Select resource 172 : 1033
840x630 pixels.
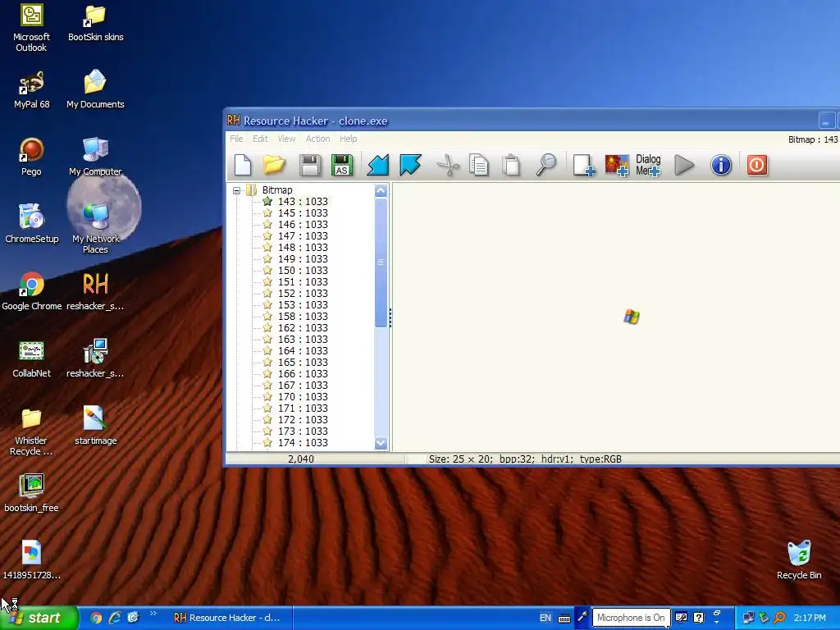pyautogui.click(x=303, y=420)
